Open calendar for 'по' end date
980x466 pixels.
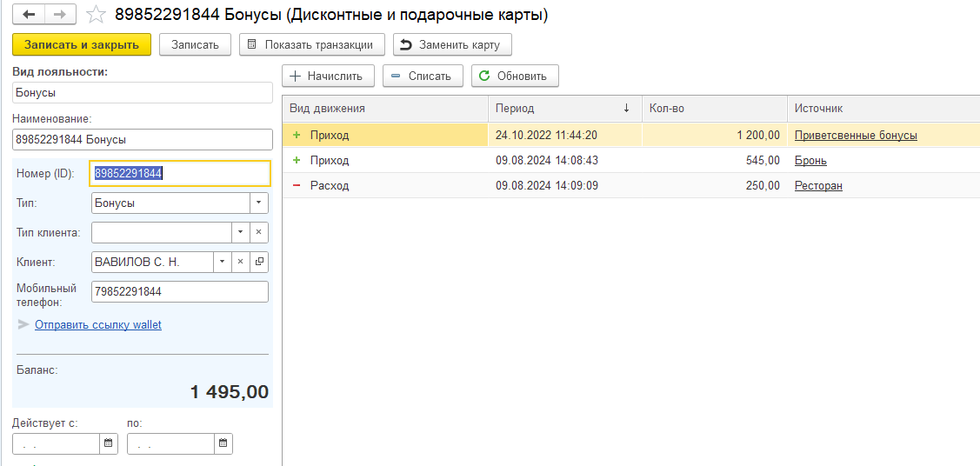click(x=223, y=443)
